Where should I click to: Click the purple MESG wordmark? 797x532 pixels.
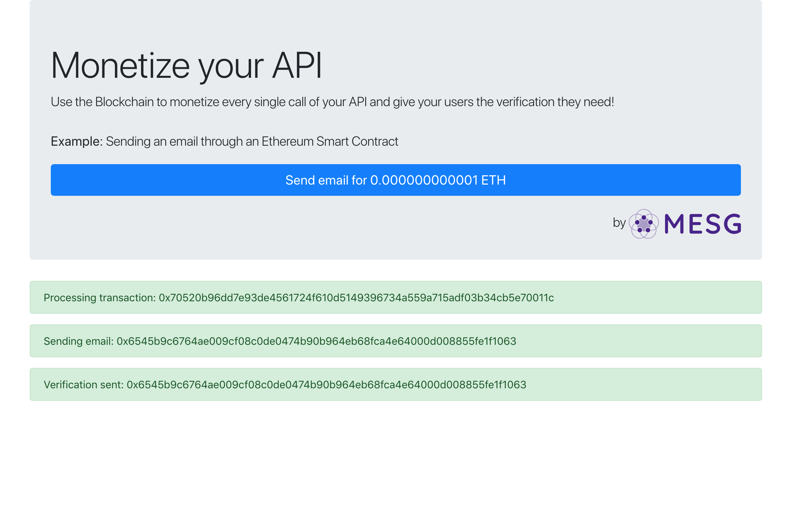(703, 224)
